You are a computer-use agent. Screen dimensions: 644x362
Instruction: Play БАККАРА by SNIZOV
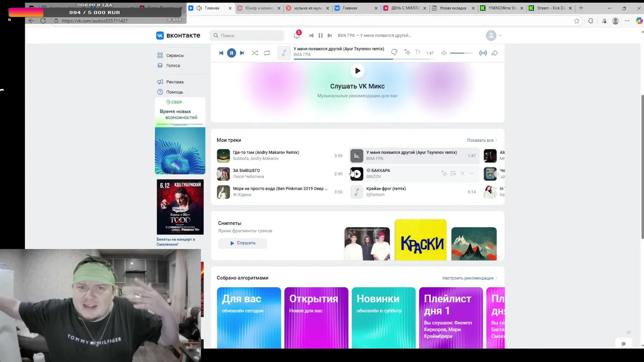357,174
